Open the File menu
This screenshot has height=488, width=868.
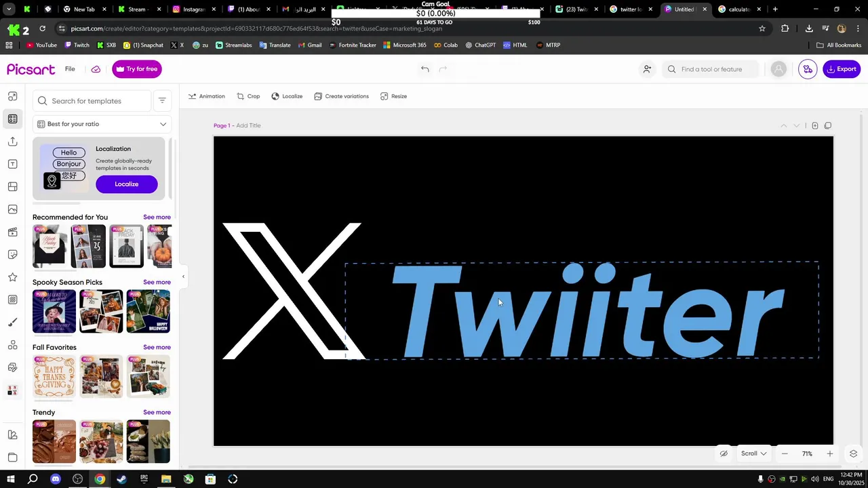tap(70, 69)
